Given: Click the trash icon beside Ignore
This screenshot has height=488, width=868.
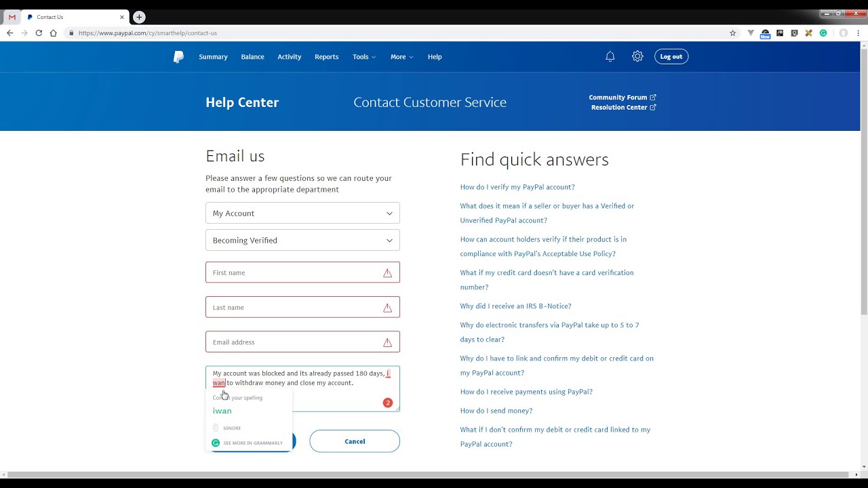Looking at the screenshot, I should click(216, 428).
